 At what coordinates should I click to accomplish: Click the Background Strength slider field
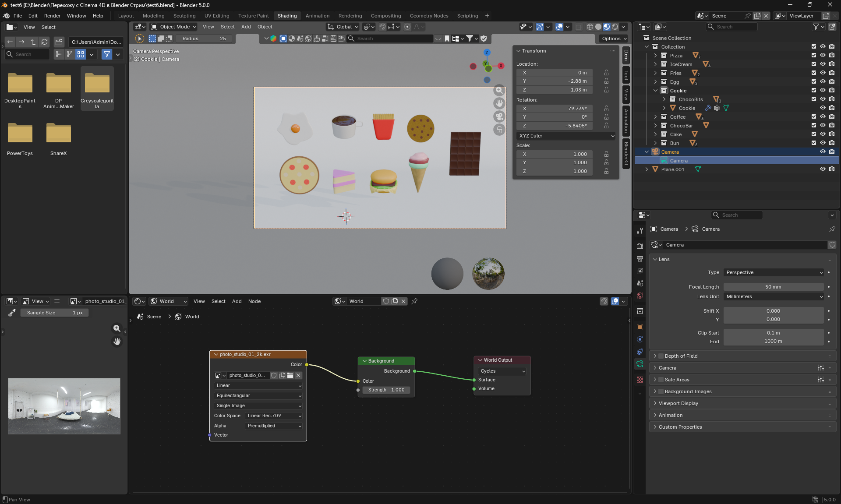pos(386,390)
